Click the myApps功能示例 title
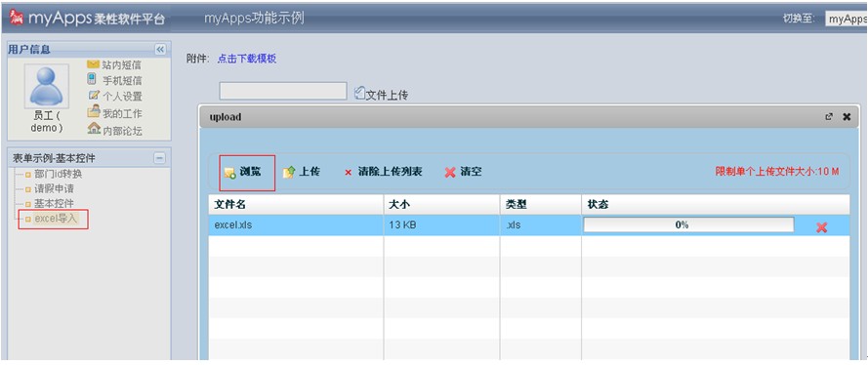The width and height of the screenshot is (868, 365). (x=254, y=19)
